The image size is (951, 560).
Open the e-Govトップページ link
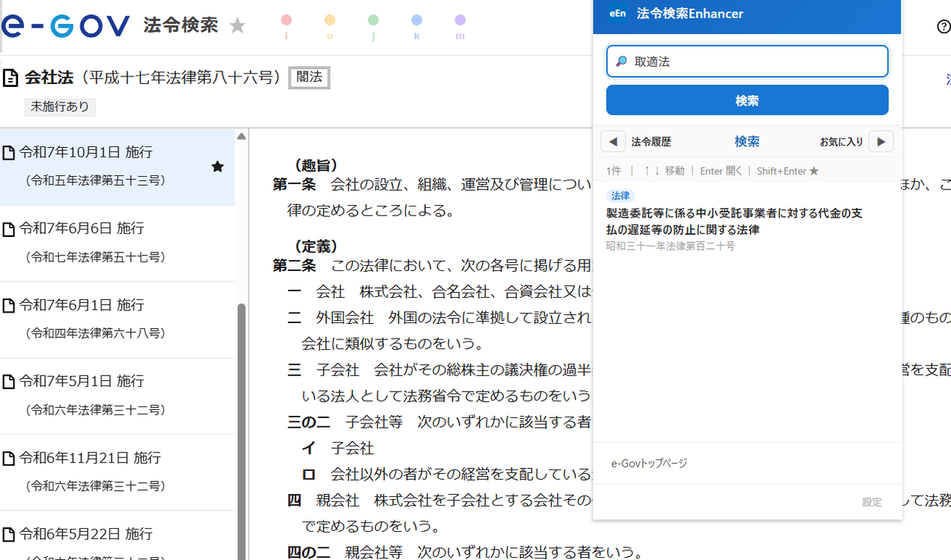tap(649, 463)
